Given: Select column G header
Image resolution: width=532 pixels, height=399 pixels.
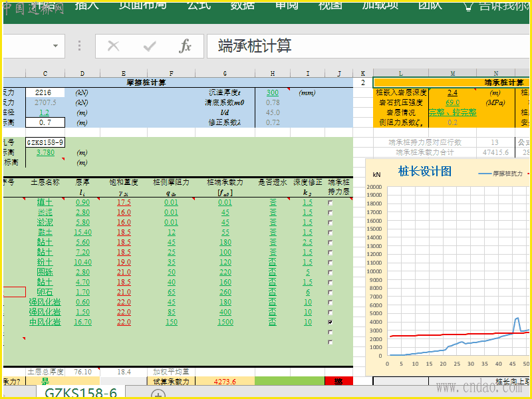Looking at the screenshot, I should [225, 73].
